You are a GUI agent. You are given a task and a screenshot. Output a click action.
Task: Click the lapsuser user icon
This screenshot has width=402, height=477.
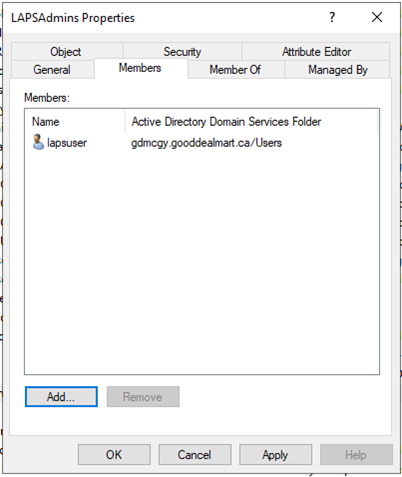tap(38, 142)
